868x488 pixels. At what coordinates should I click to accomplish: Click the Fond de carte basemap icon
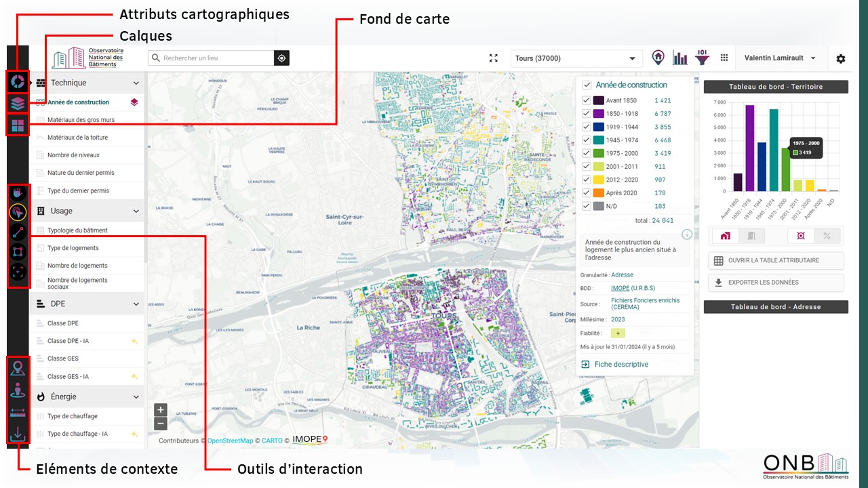18,126
